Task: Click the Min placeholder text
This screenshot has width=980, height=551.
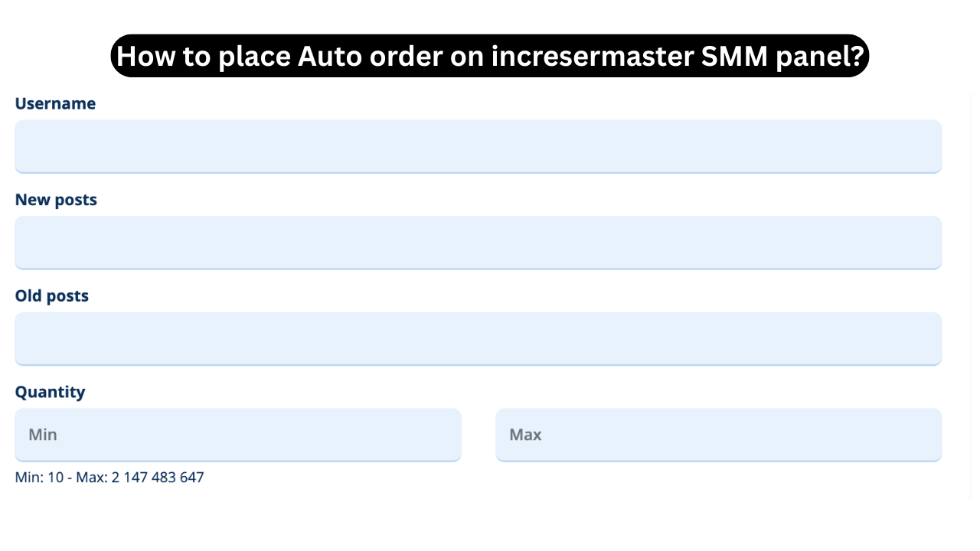Action: (41, 434)
